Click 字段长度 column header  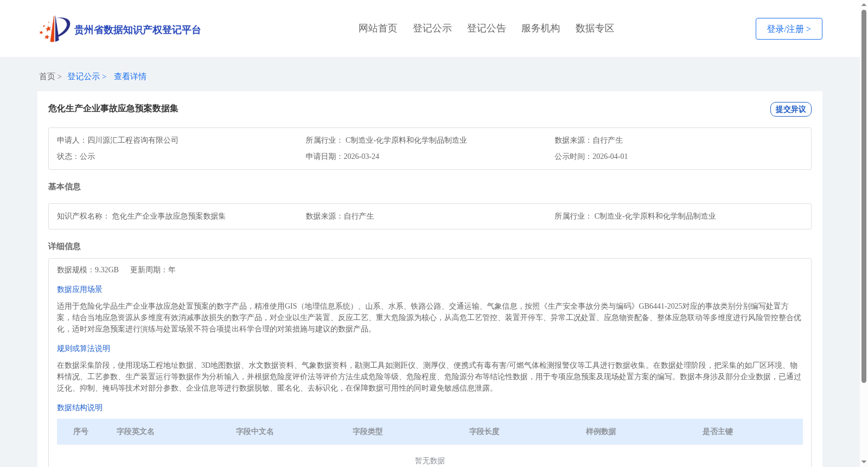(x=484, y=432)
